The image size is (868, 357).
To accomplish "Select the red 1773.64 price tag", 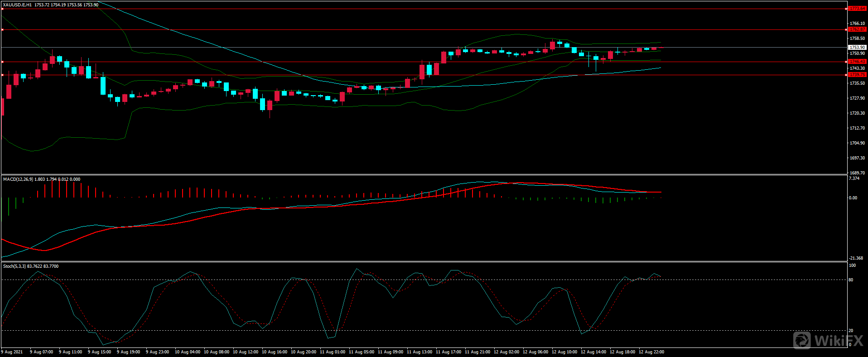I will (x=857, y=9).
